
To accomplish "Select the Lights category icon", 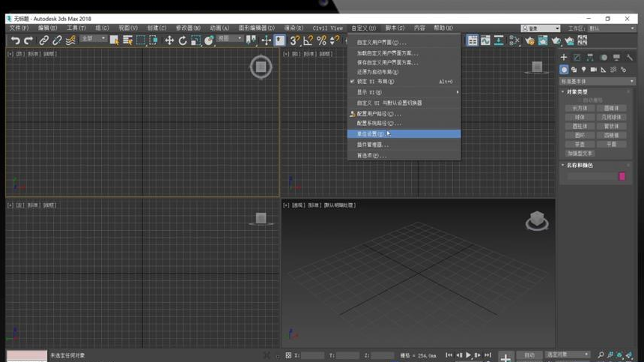I will [x=583, y=70].
